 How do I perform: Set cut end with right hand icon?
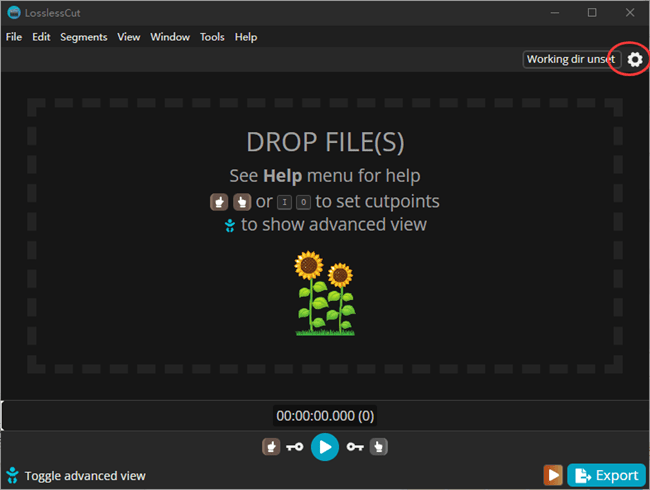(x=379, y=447)
